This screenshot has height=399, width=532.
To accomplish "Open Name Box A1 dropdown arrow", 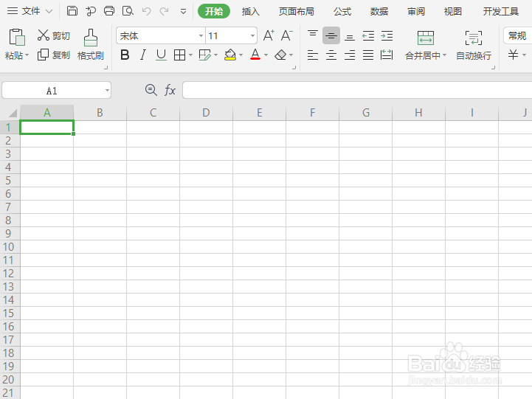I will coord(107,91).
